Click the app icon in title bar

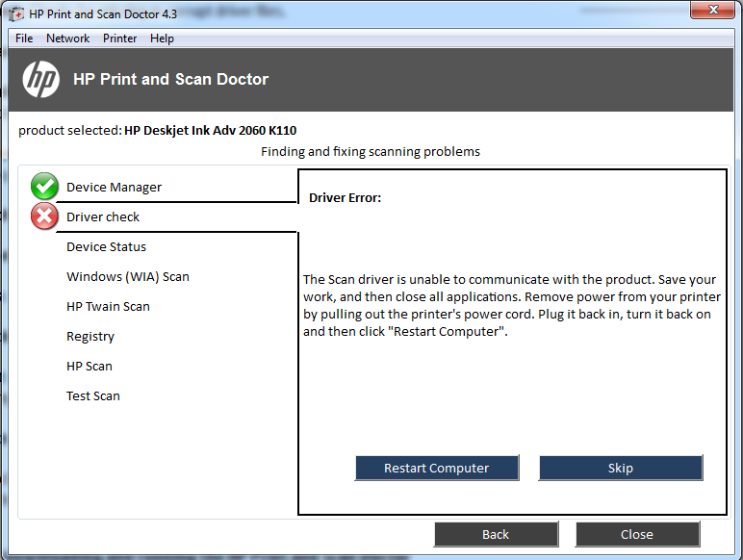(15, 14)
